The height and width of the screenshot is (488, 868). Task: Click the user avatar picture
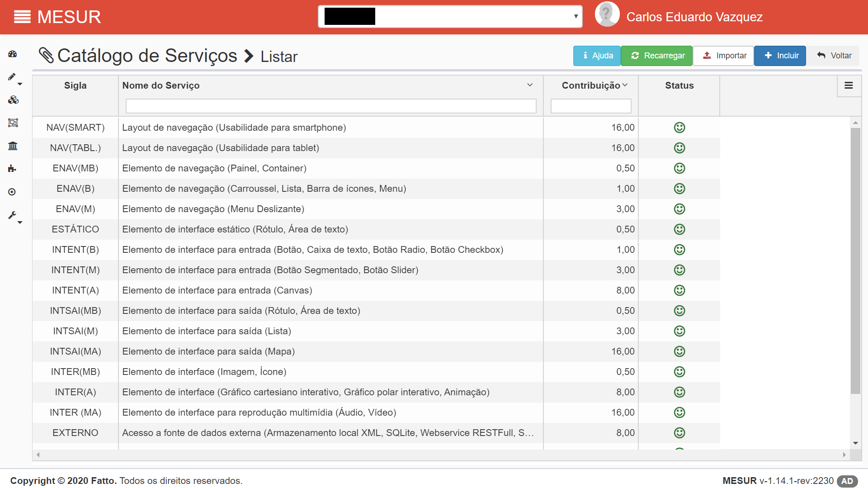607,14
